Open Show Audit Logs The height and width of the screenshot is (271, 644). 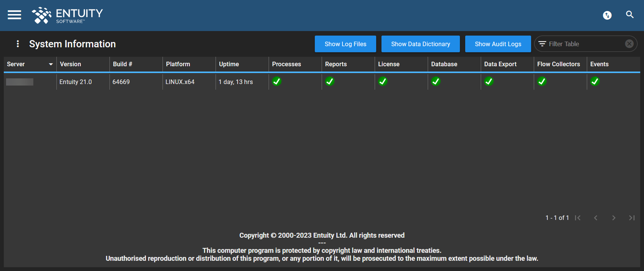tap(498, 44)
